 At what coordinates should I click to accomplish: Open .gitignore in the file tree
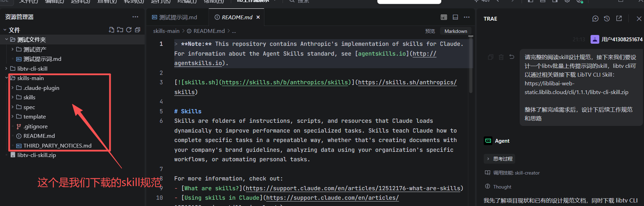(35, 126)
